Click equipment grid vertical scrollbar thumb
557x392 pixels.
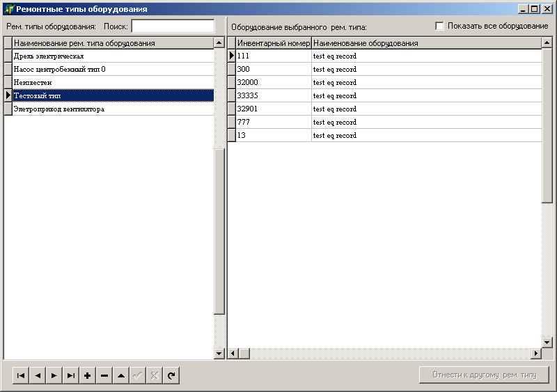click(x=547, y=125)
